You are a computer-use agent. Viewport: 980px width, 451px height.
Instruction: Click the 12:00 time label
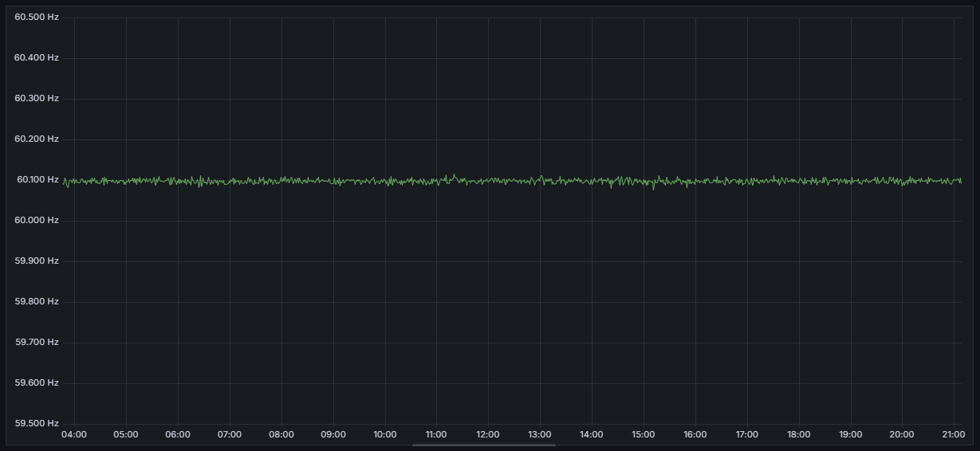[488, 434]
